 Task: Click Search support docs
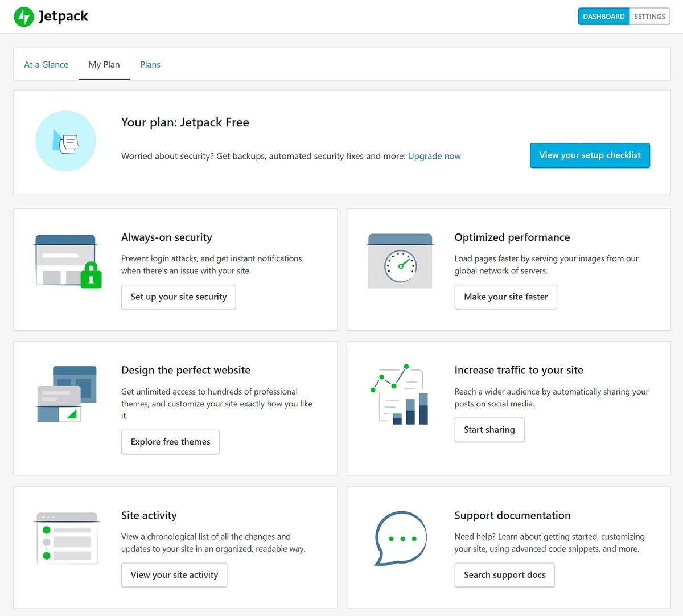click(504, 575)
